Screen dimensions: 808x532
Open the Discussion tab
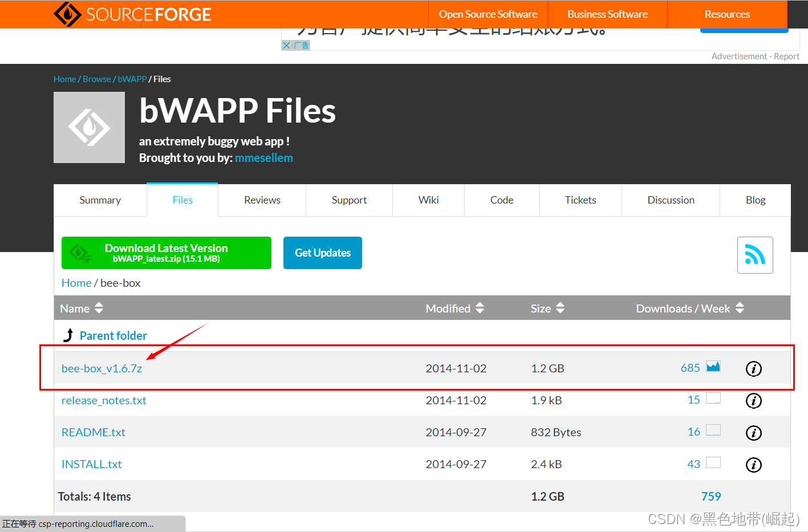point(671,200)
